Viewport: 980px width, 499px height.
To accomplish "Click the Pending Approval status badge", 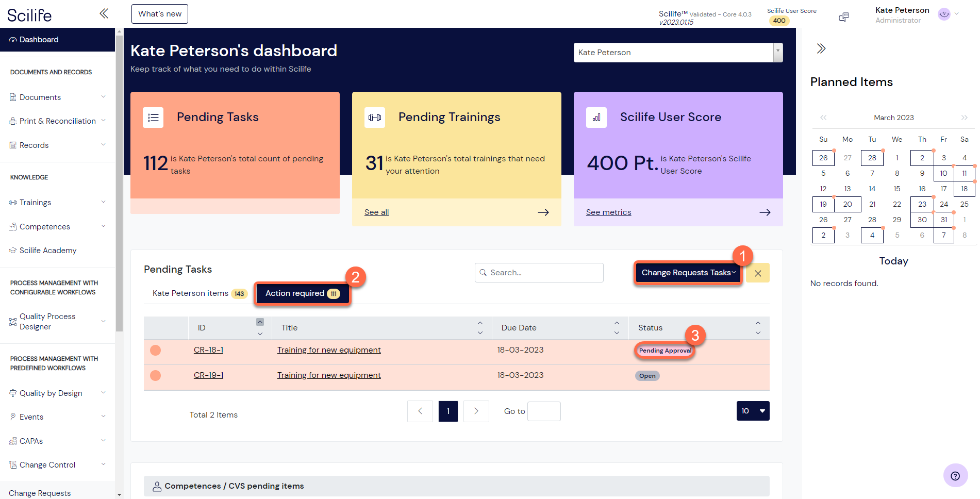I will pyautogui.click(x=665, y=351).
